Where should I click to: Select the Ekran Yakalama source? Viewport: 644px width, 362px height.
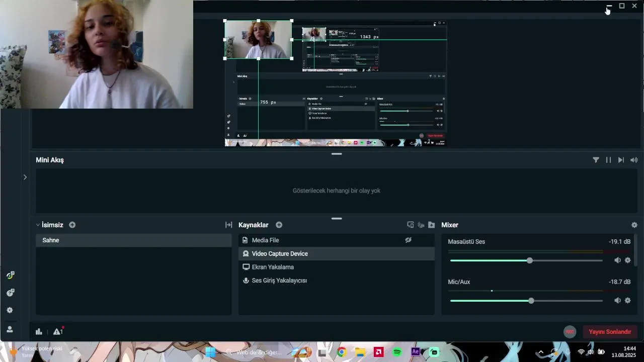(336, 267)
